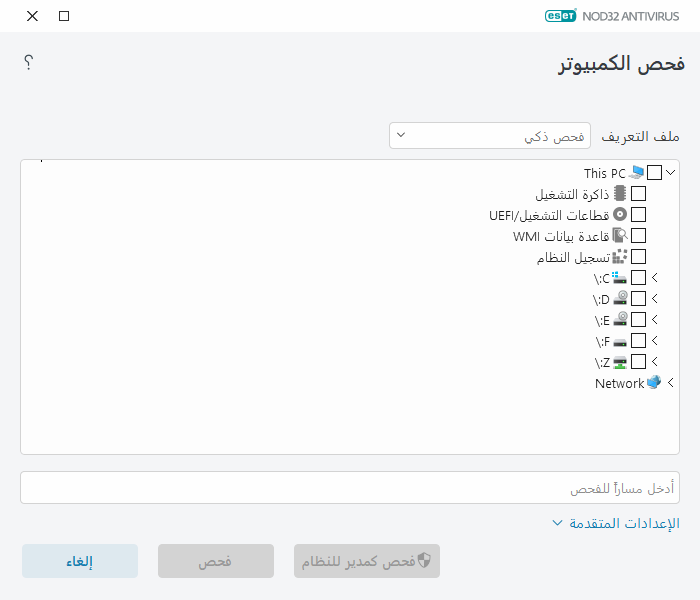Check the F:\ drive checkbox
The image size is (700, 600).
(638, 340)
